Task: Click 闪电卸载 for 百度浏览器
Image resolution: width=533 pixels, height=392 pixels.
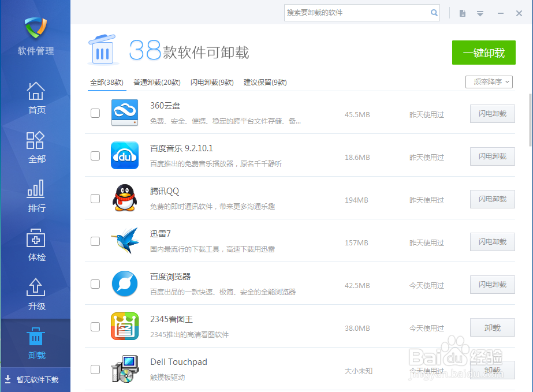Action: coord(493,285)
